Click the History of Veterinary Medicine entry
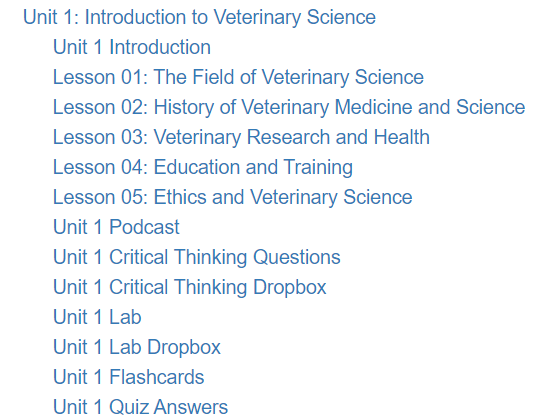The width and height of the screenshot is (541, 420). pyautogui.click(x=289, y=107)
